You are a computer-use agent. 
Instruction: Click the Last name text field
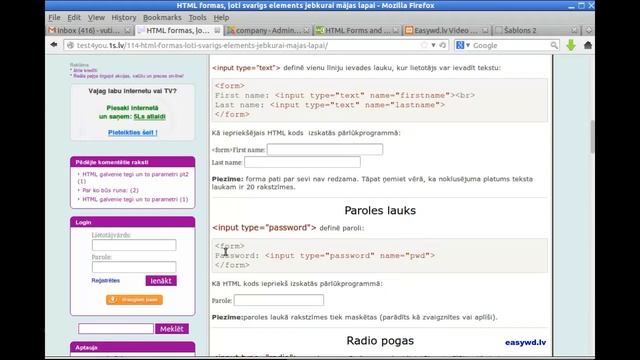point(302,162)
